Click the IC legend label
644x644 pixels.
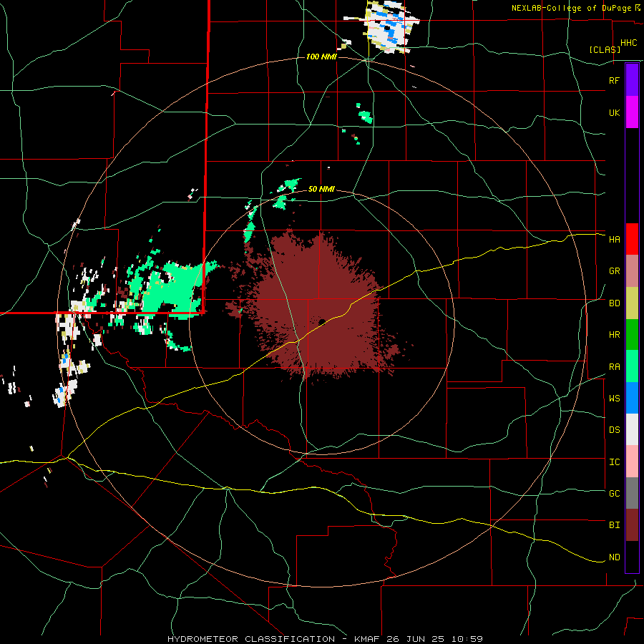pyautogui.click(x=614, y=462)
